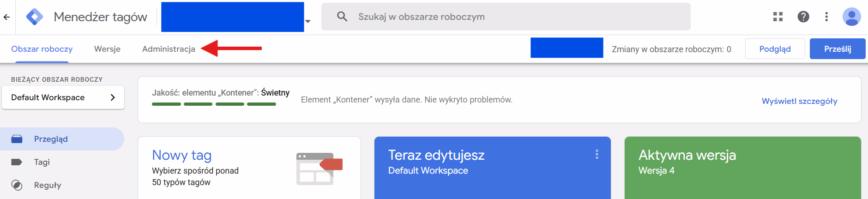868x199 pixels.
Task: Open the Teraz edytujesz card's three-dot menu
Action: pos(597,154)
